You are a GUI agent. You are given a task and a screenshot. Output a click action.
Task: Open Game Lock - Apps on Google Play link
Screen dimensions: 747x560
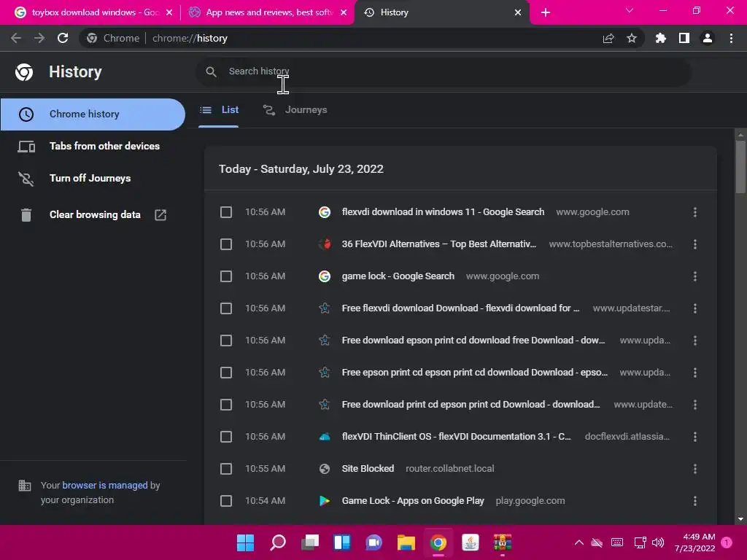(413, 501)
